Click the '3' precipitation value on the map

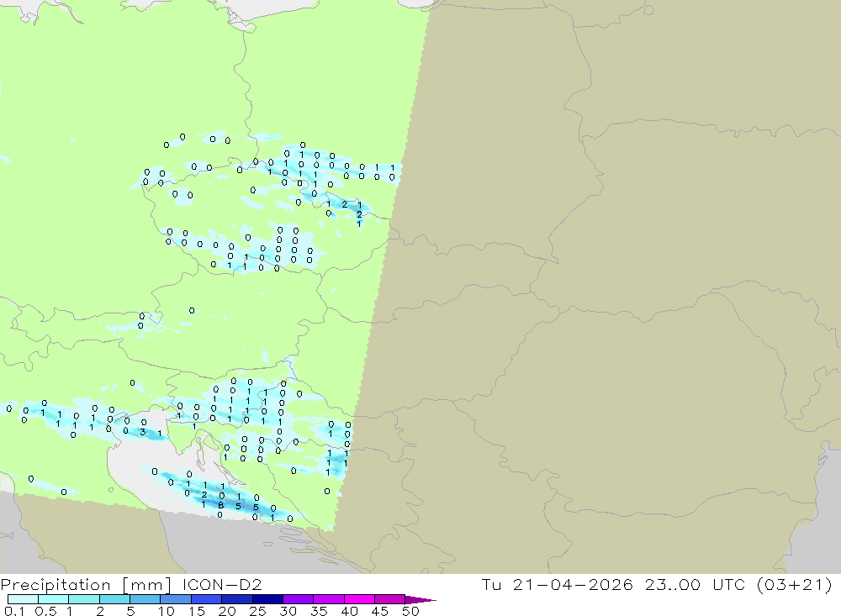[143, 432]
